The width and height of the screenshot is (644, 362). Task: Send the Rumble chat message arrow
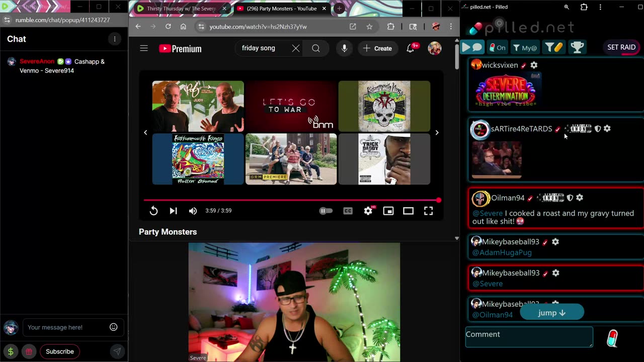click(117, 351)
